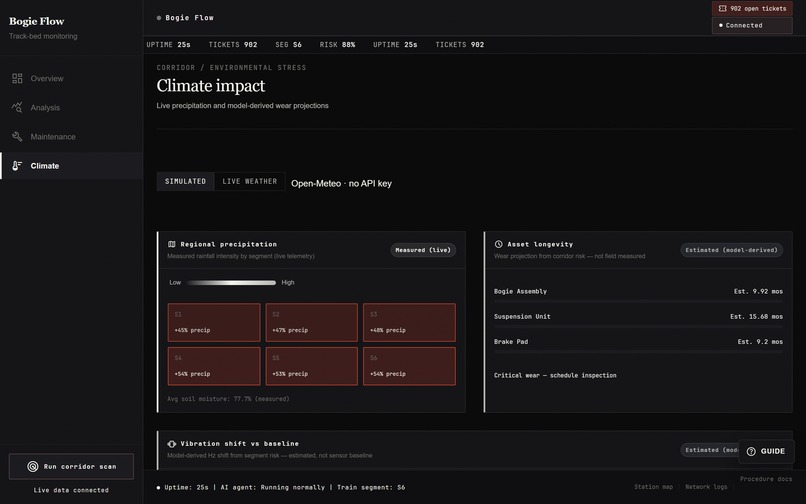Click the SEG S6 ticker entry
The height and width of the screenshot is (504, 806).
tap(288, 45)
